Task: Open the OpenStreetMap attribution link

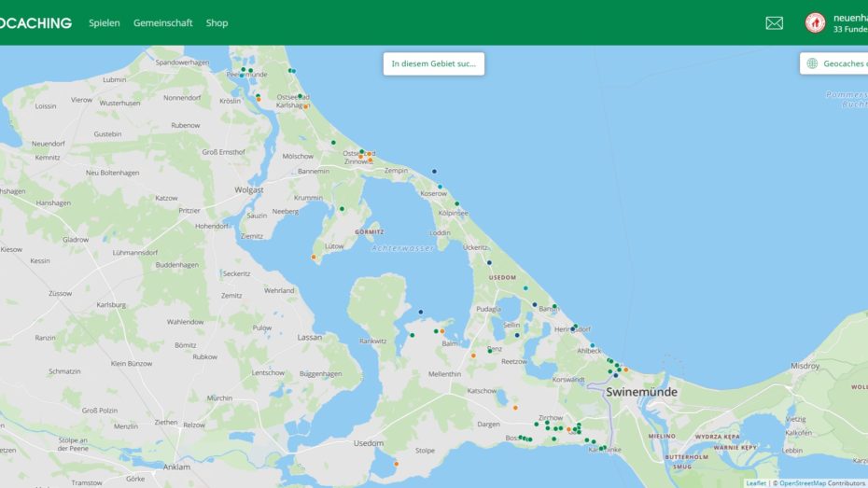Action: pyautogui.click(x=802, y=483)
